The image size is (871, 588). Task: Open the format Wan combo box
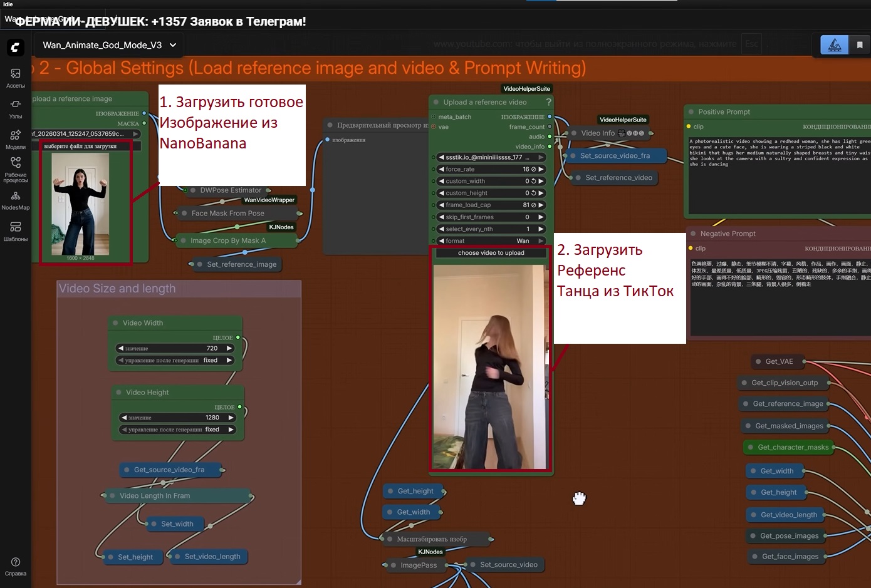(x=491, y=241)
